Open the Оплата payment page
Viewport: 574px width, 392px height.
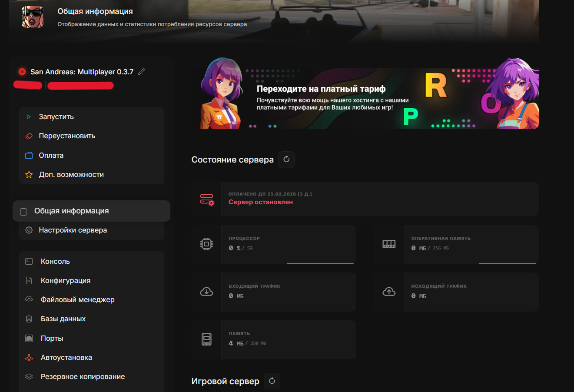click(51, 156)
